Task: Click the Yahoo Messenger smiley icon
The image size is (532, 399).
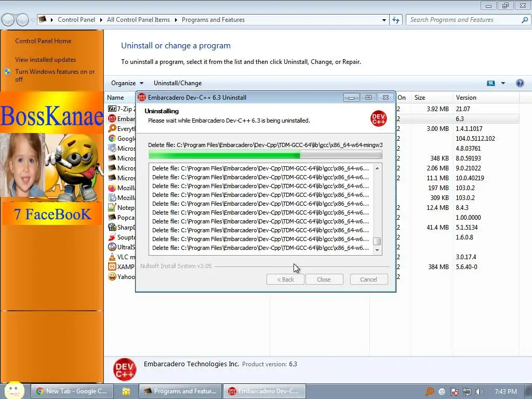Action: (x=112, y=276)
